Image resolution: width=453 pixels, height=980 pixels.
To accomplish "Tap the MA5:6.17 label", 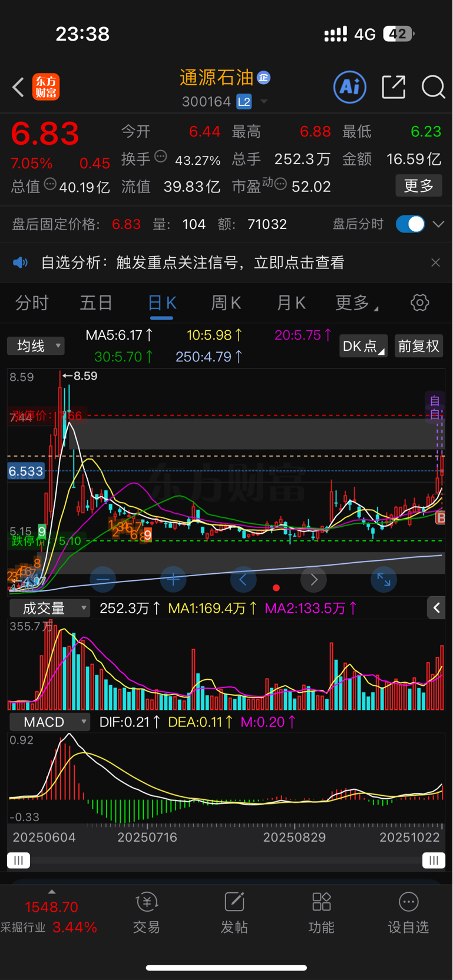I will click(120, 335).
